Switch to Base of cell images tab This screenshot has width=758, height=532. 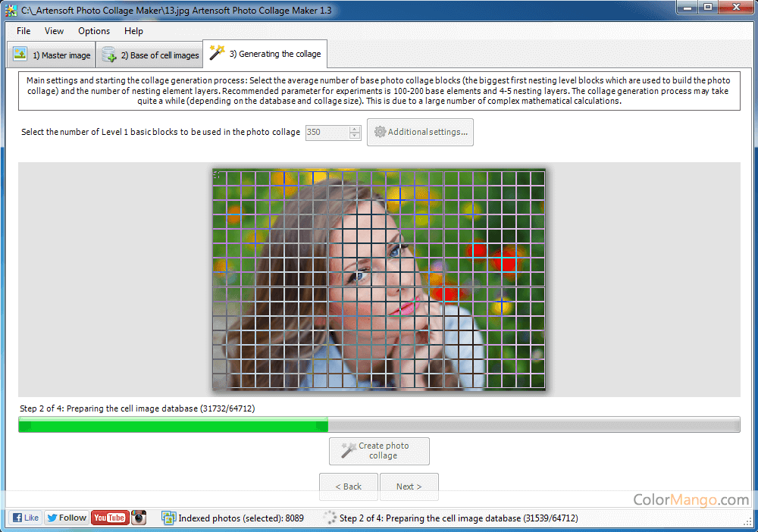coord(150,55)
